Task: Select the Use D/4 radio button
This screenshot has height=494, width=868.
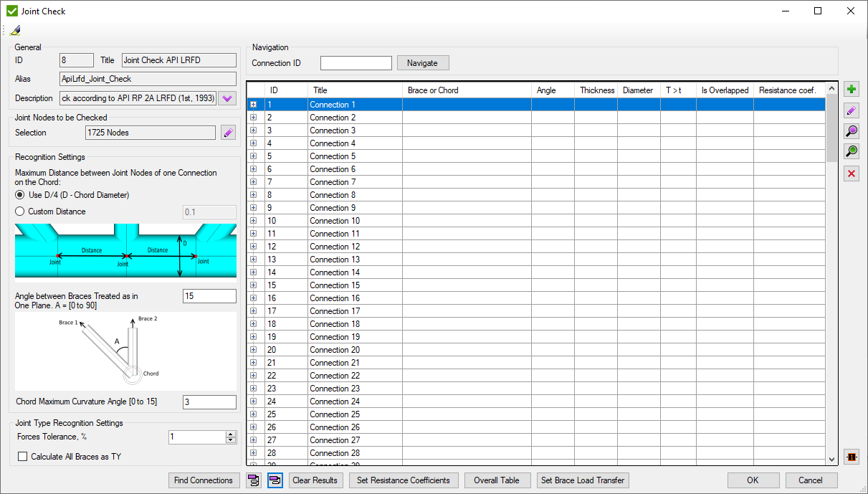Action: 20,195
